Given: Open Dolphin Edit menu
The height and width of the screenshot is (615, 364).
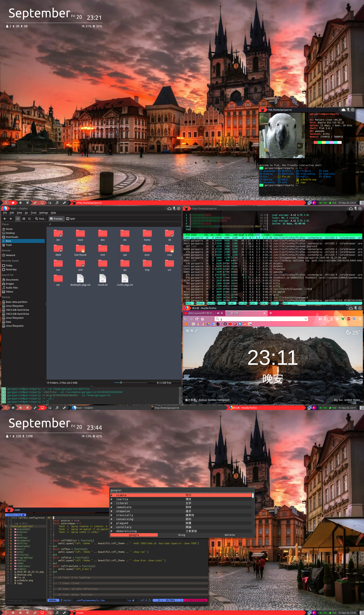Looking at the screenshot, I should point(12,213).
